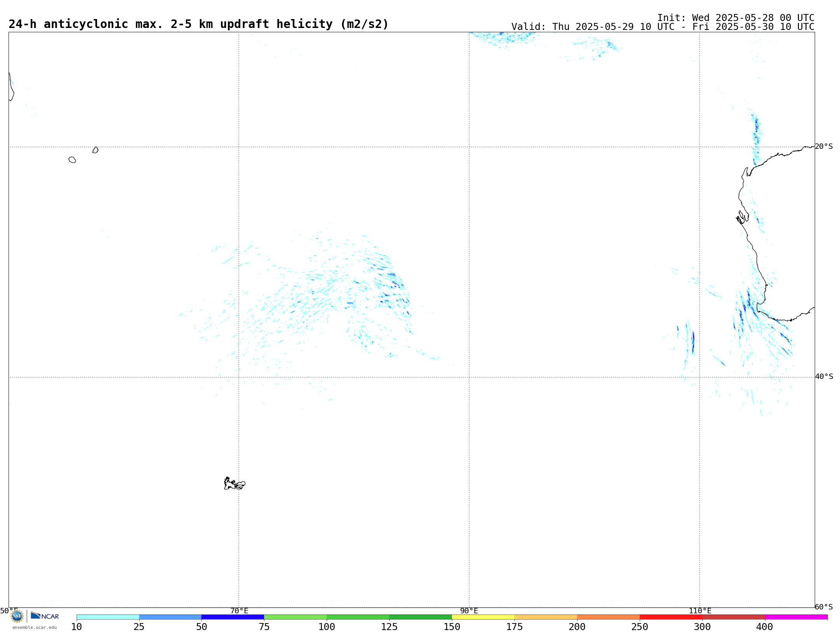Click the Kerguelen Islands outline near 70°E
Image resolution: width=840 pixels, height=632 pixels.
[234, 484]
